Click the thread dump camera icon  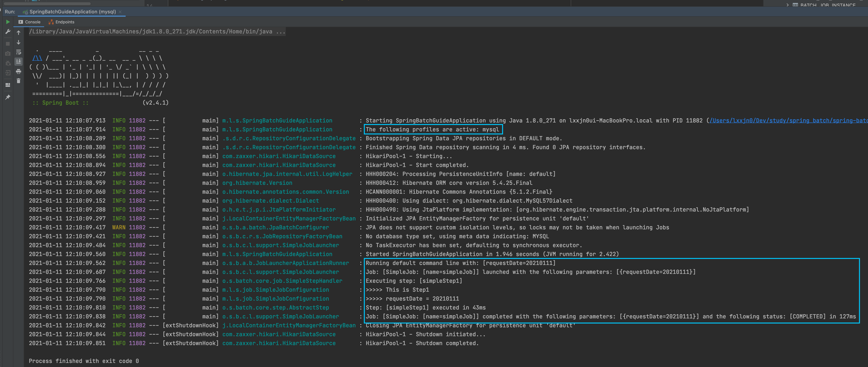(x=8, y=54)
